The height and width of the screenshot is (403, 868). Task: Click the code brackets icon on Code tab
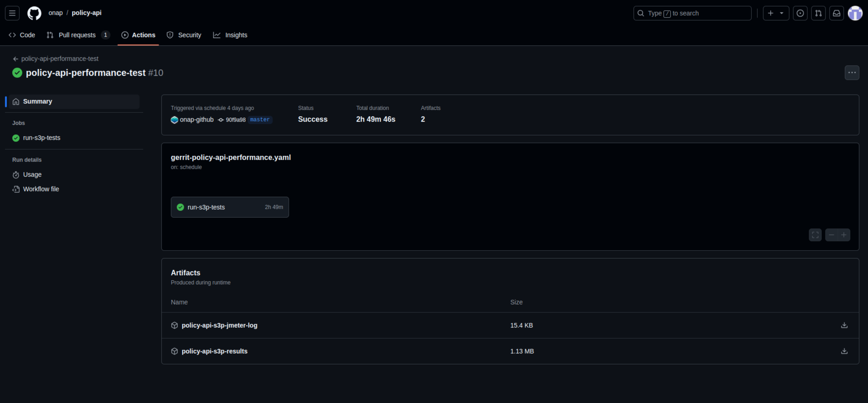(x=12, y=35)
